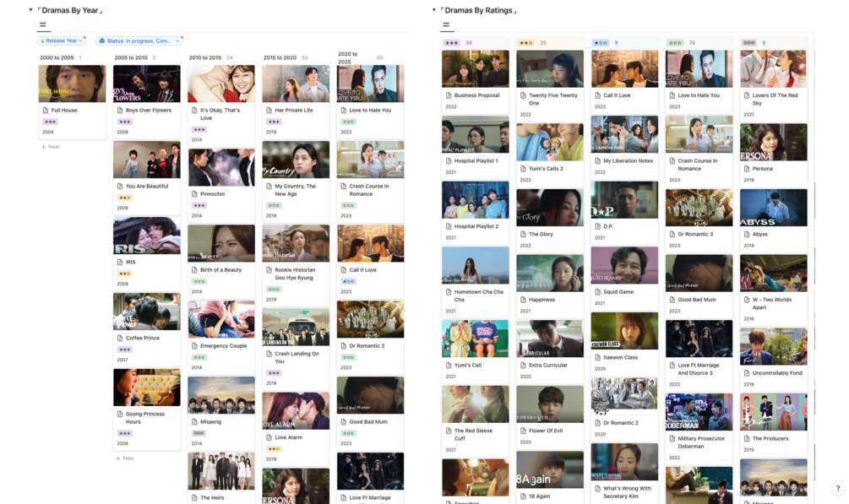Screen dimensions: 849x504
Task: Open the Status filter dropdown
Action: click(139, 41)
